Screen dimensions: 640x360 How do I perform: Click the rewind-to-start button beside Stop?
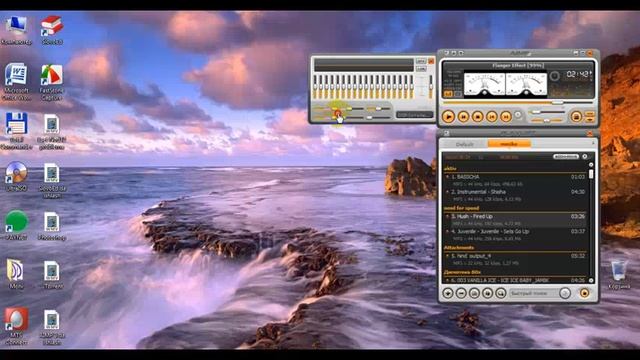(491, 117)
